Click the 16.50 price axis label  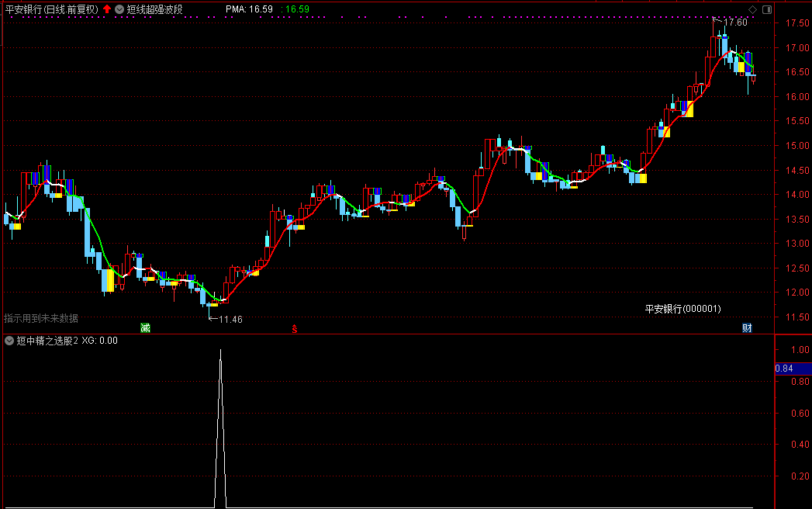click(x=797, y=72)
